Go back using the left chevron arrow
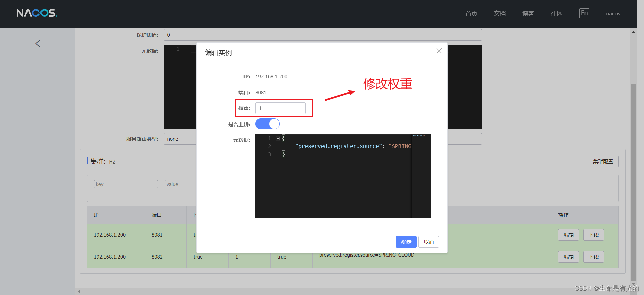This screenshot has width=644, height=295. tap(38, 44)
